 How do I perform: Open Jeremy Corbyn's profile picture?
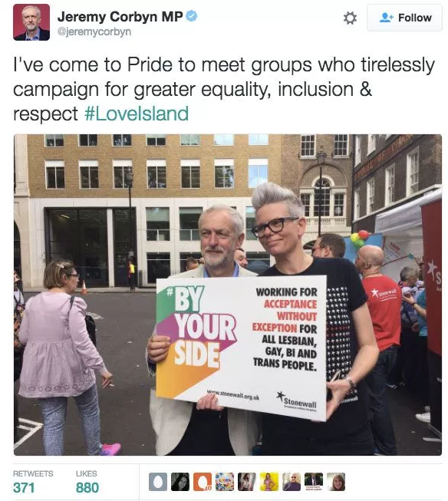coord(31,22)
